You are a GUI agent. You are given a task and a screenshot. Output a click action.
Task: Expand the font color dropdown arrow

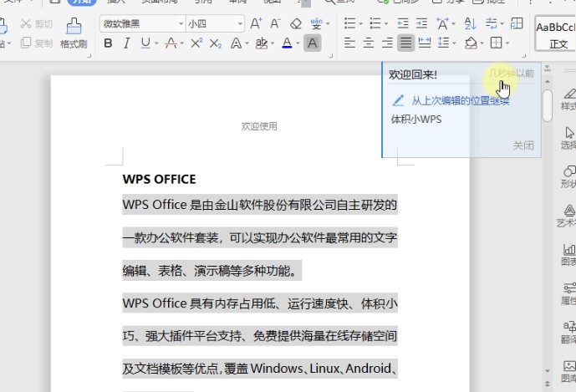[298, 43]
